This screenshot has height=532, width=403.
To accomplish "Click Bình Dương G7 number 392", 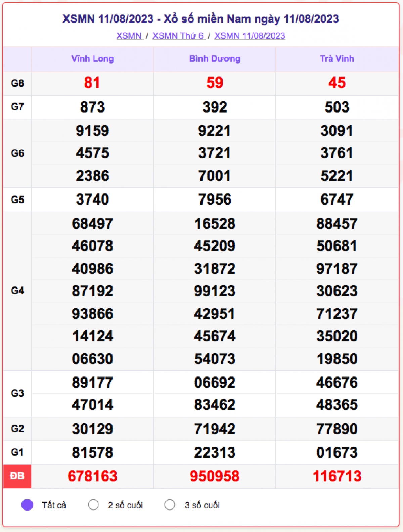I will click(215, 107).
